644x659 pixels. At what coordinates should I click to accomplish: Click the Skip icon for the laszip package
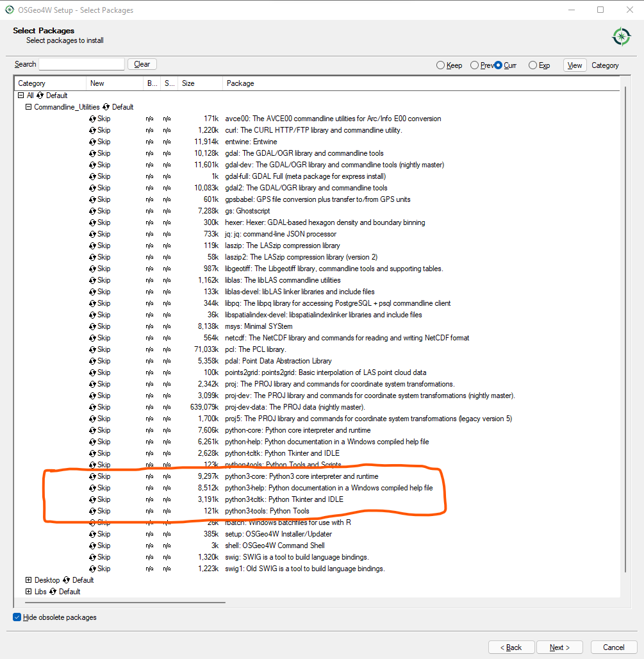point(92,246)
